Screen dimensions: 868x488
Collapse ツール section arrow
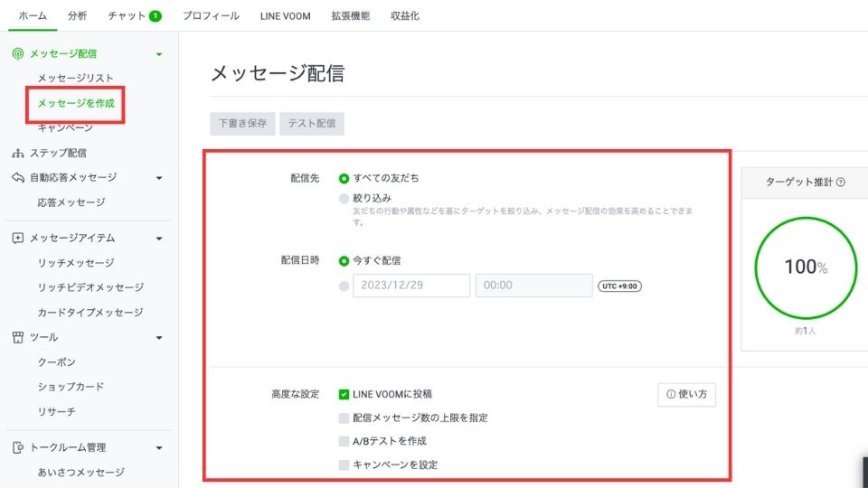[x=159, y=337]
